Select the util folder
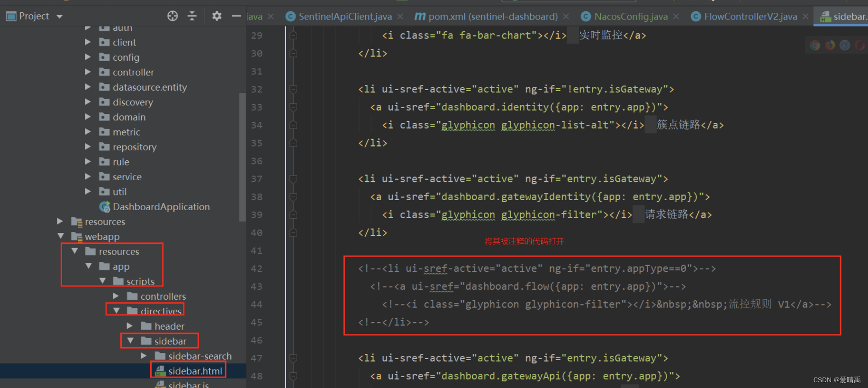Image resolution: width=868 pixels, height=388 pixels. click(x=119, y=192)
